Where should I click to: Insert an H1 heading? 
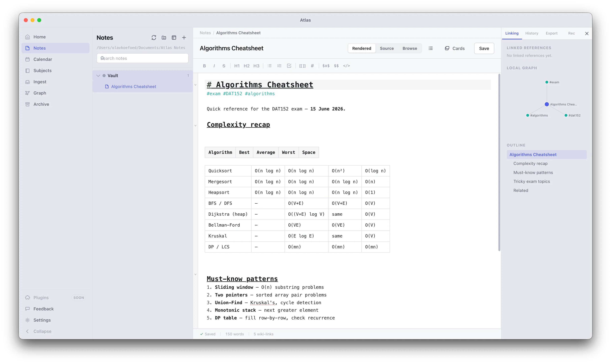[x=237, y=66]
